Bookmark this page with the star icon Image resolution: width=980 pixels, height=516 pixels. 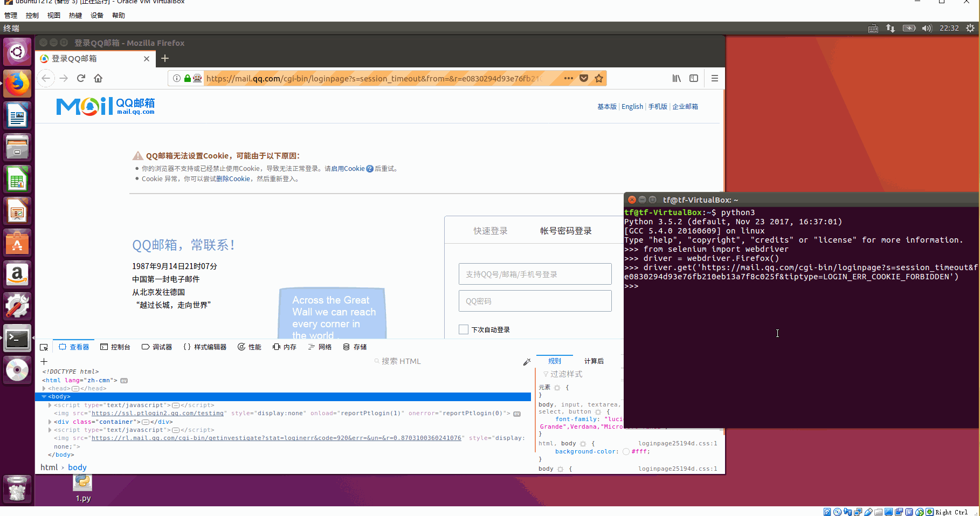599,78
